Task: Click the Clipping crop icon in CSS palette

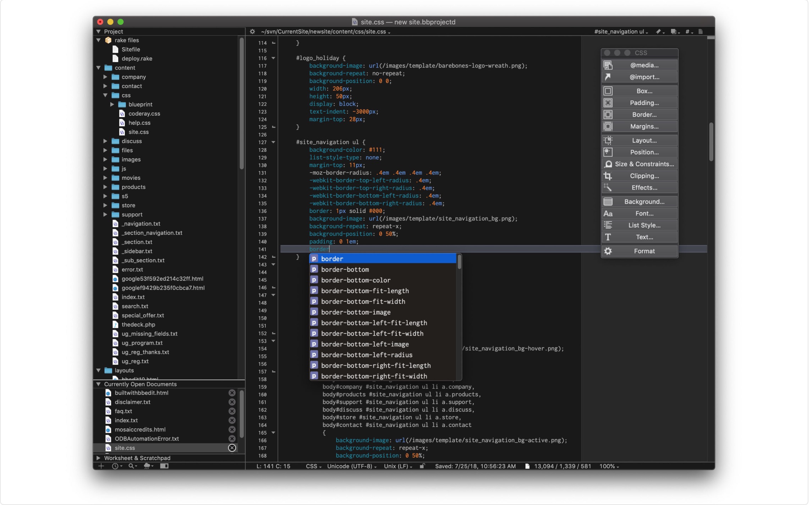Action: click(608, 176)
